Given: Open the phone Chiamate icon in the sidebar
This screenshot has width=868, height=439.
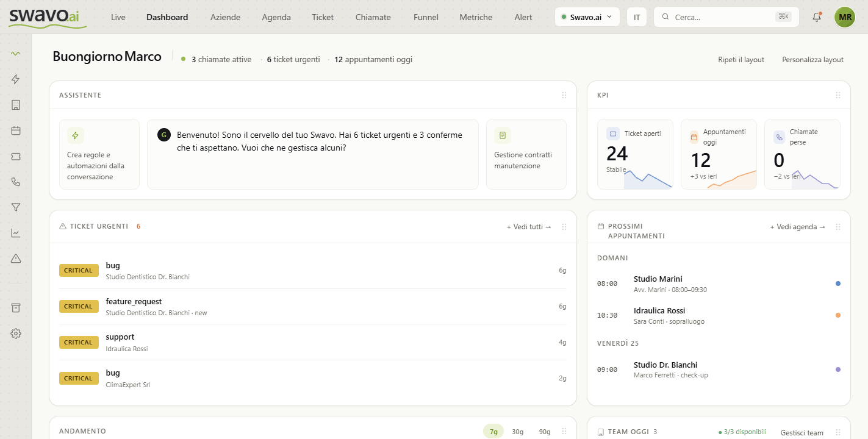Looking at the screenshot, I should click(x=16, y=182).
